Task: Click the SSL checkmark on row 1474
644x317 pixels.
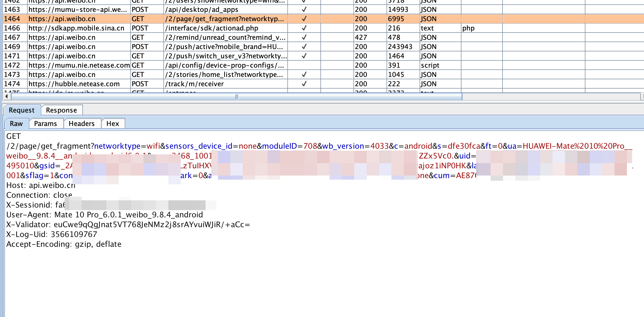Action: (304, 84)
